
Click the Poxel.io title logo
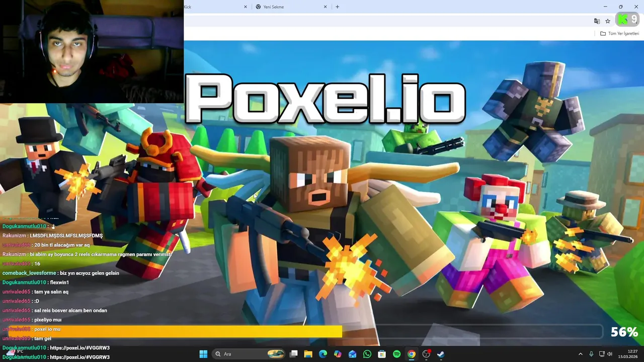tap(325, 99)
